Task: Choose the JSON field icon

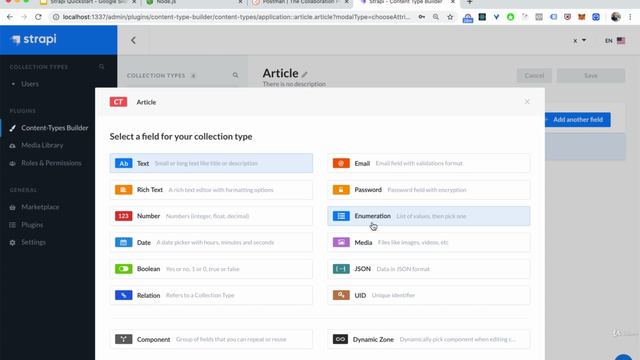Action: (x=341, y=269)
